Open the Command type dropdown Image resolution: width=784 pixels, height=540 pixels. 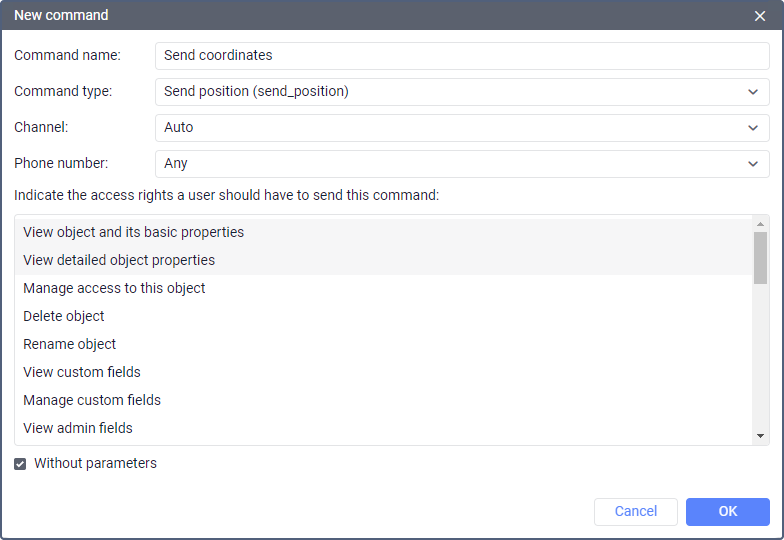coord(462,92)
